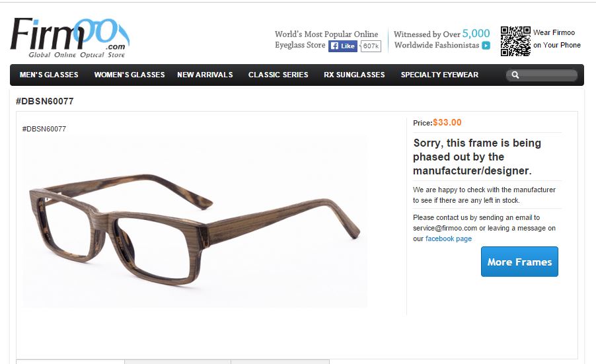This screenshot has height=364, width=596.
Task: Select RX Sunglasses in navigation
Action: point(354,75)
